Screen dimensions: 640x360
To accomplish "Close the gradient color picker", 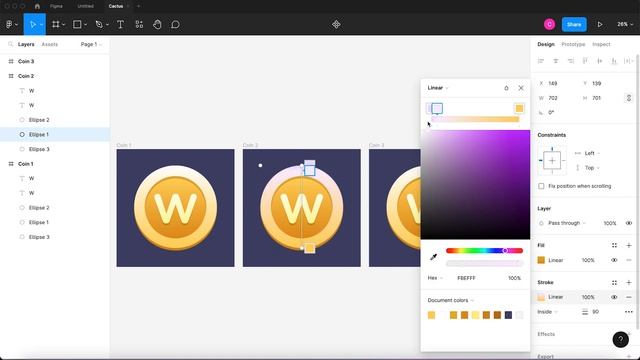I will pos(521,88).
